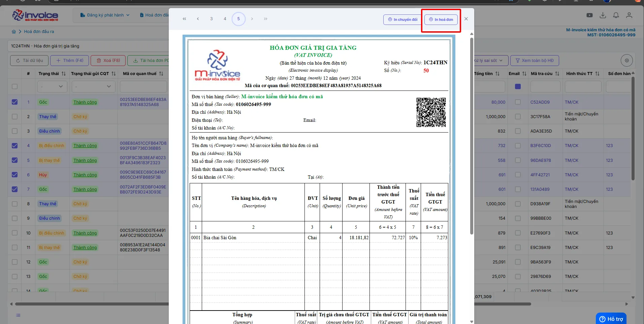Uncheck the checkbox for row 1
Image resolution: width=644 pixels, height=324 pixels.
(14, 102)
